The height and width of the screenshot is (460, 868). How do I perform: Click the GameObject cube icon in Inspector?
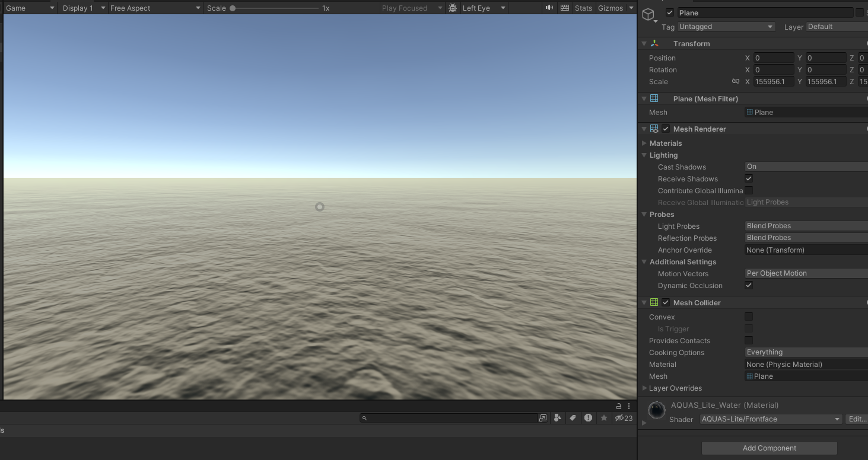(x=648, y=14)
